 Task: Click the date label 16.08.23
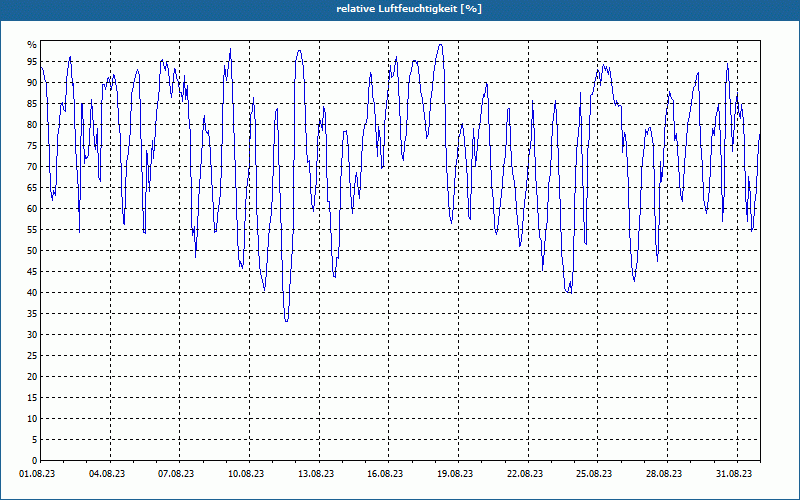385,474
